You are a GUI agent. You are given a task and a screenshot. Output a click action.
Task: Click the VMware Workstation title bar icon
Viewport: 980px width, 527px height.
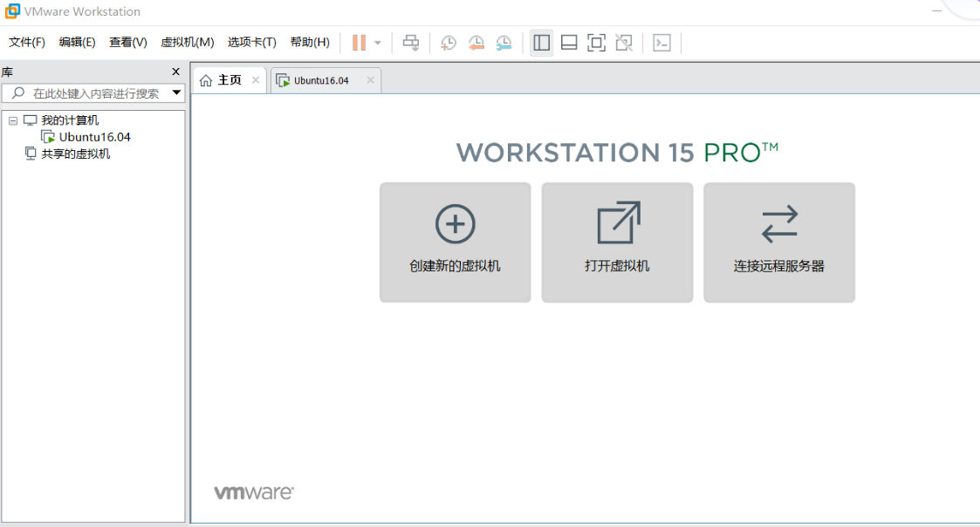(12, 11)
